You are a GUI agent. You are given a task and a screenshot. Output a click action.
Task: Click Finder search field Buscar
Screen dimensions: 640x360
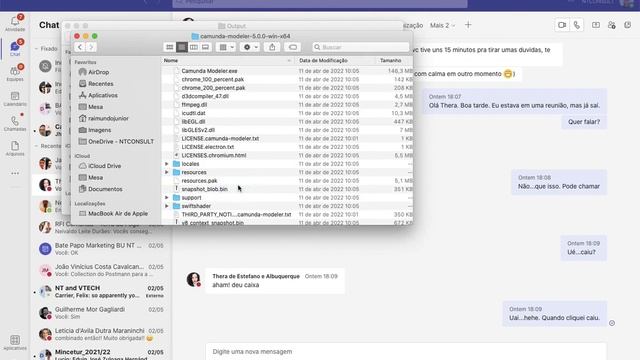[361, 47]
